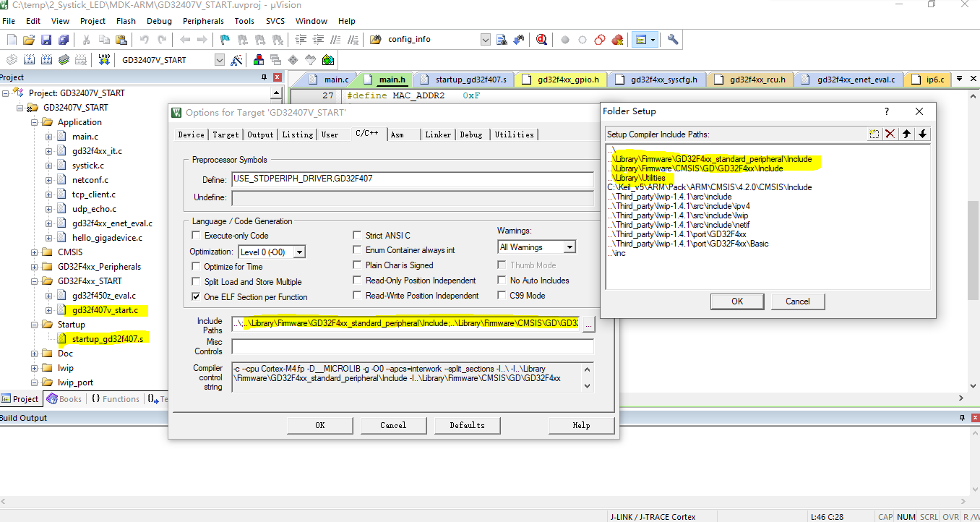
Task: Toggle Enum Container always int checkbox
Action: 357,250
